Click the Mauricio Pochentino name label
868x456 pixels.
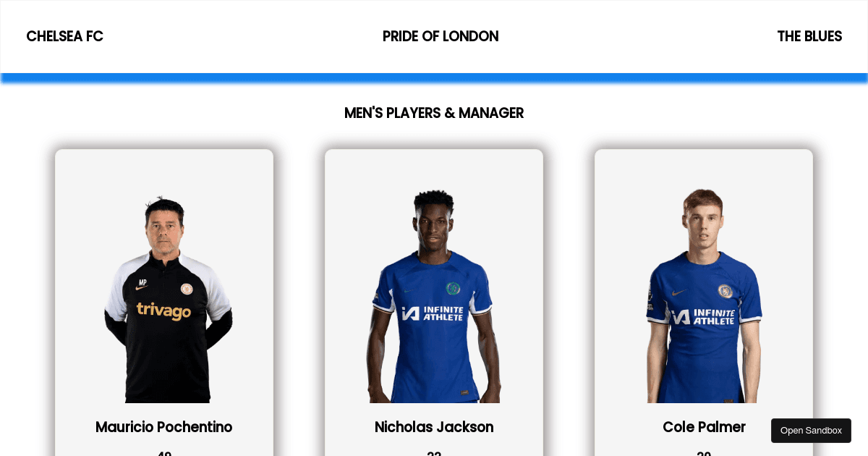point(164,427)
